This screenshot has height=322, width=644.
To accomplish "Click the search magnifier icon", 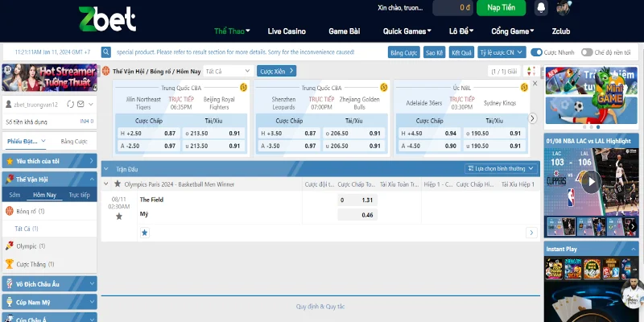I will point(106,52).
